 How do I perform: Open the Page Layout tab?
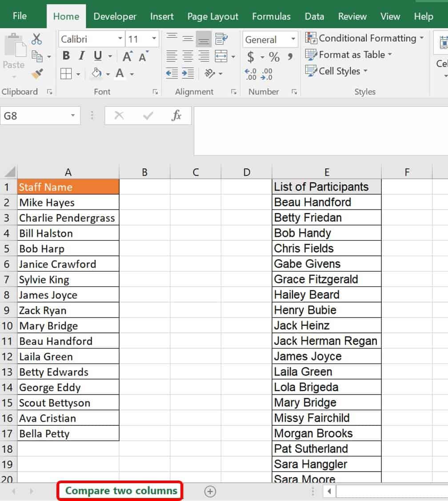[x=212, y=16]
